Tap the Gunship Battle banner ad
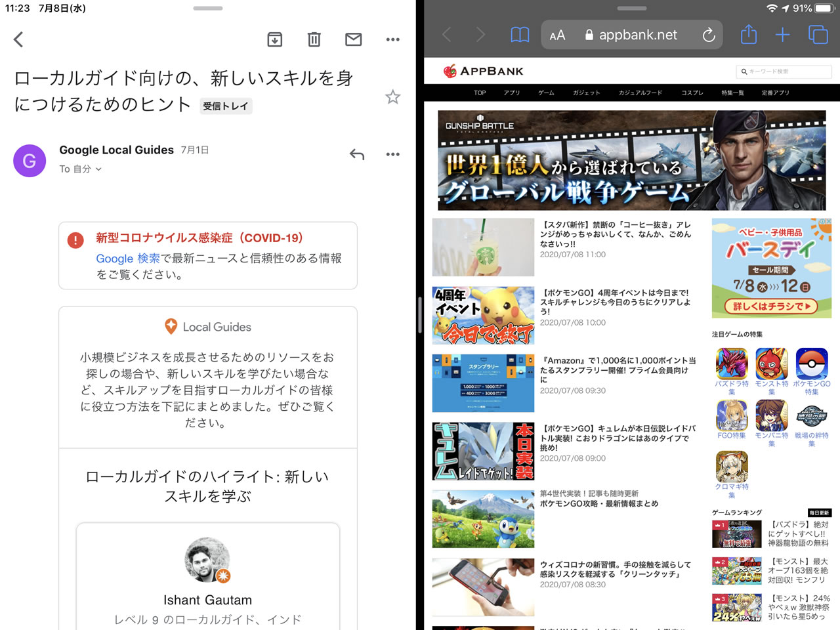 [x=631, y=160]
